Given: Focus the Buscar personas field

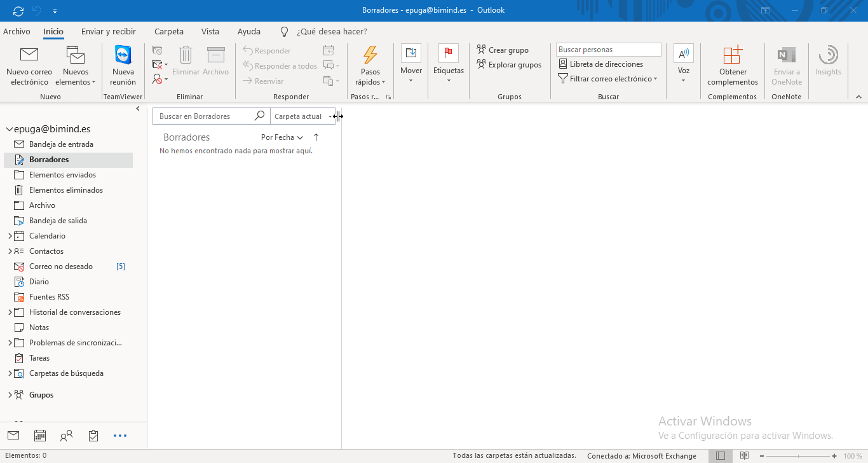Looking at the screenshot, I should click(609, 50).
